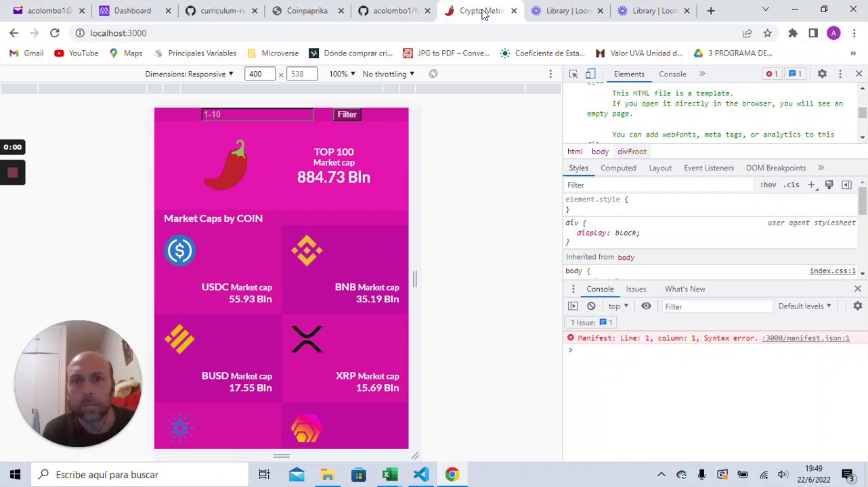
Task: Click the Styles pane Filter input
Action: coord(659,185)
